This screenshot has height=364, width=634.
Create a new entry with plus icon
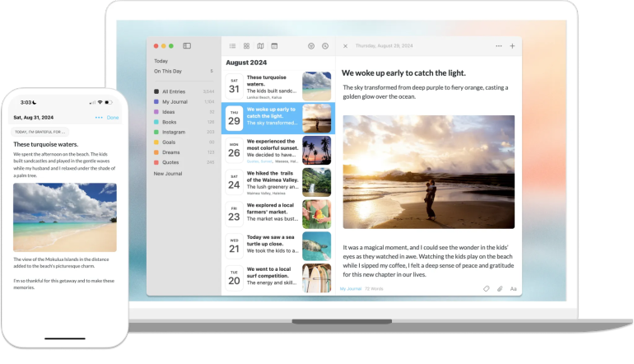click(x=512, y=46)
